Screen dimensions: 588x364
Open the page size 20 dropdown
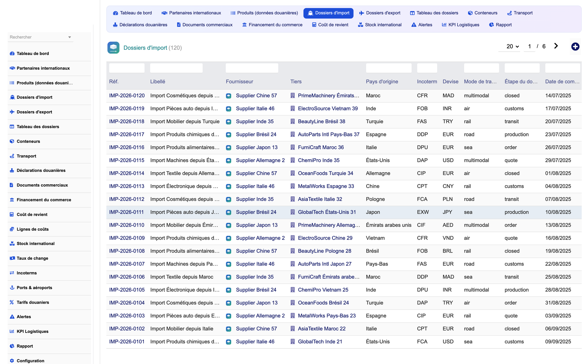[512, 47]
